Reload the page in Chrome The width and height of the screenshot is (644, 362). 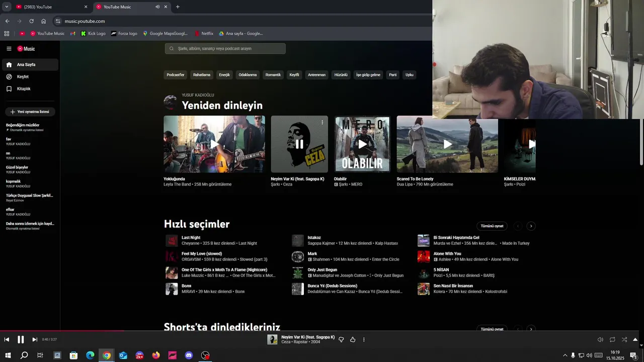[31, 21]
